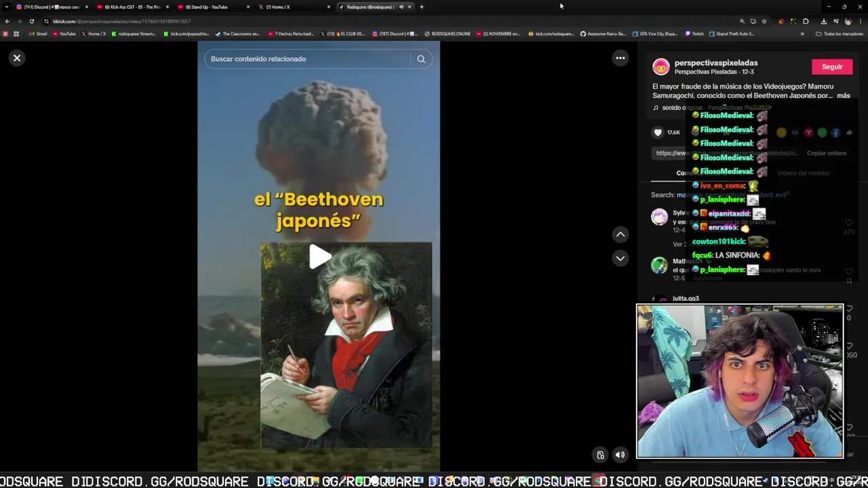The height and width of the screenshot is (488, 868).
Task: Open the Grand Theft Auto 3 bookmark
Action: click(732, 33)
